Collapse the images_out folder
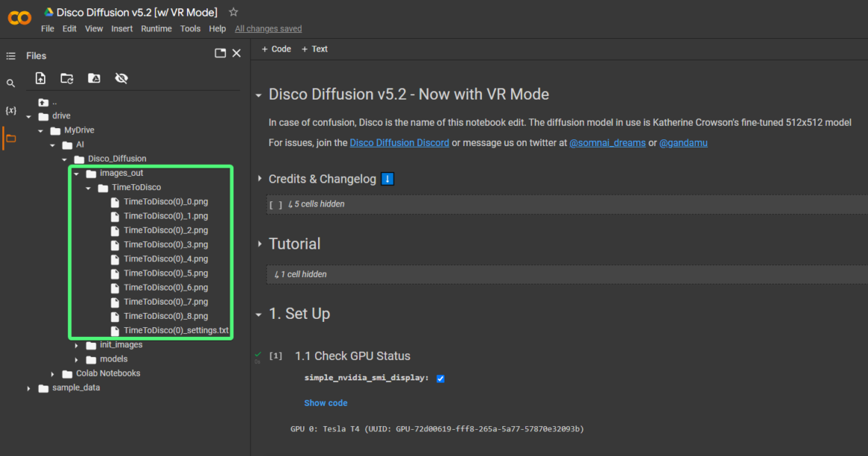This screenshot has height=456, width=868. click(77, 172)
